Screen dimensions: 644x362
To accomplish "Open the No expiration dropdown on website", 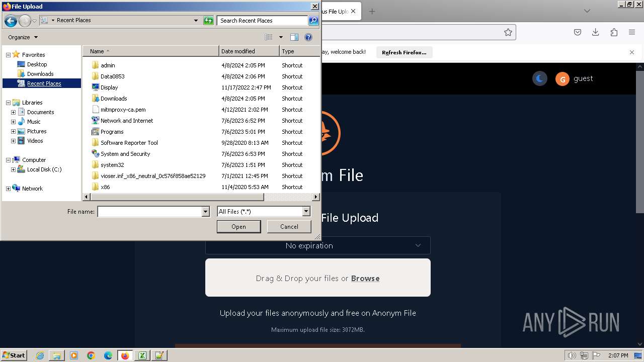I will point(317,246).
